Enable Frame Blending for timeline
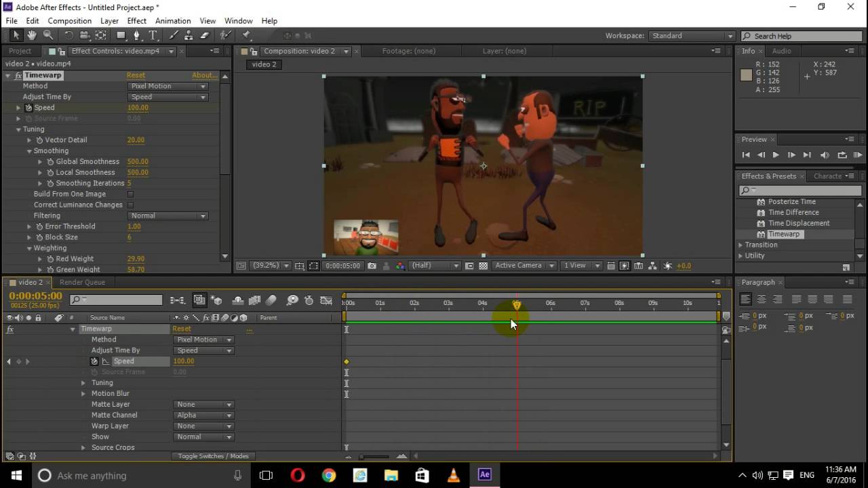Viewport: 868px width, 488px height. pos(254,300)
